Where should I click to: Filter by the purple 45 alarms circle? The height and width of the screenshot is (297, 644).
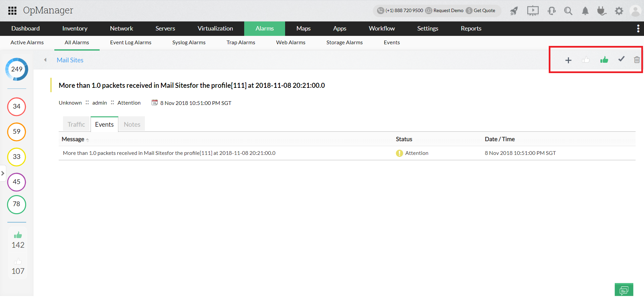(17, 182)
